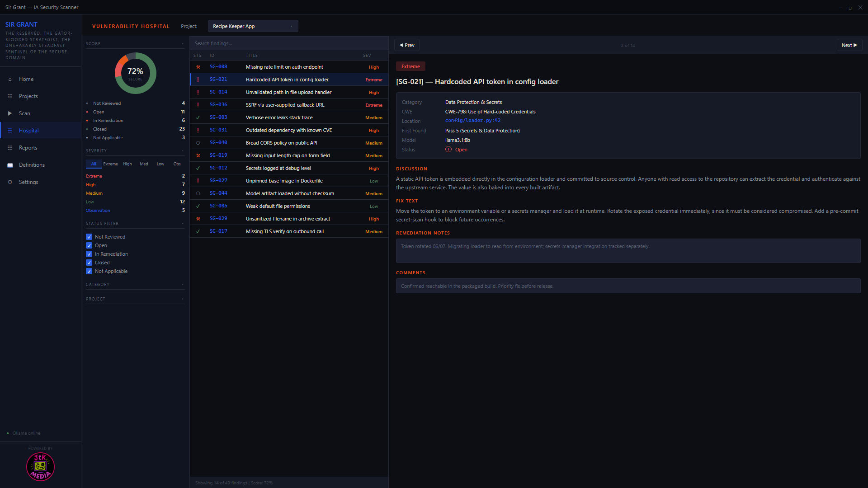Screen dimensions: 868x488
Task: Sort the findings list by the ID column
Action: click(x=212, y=56)
